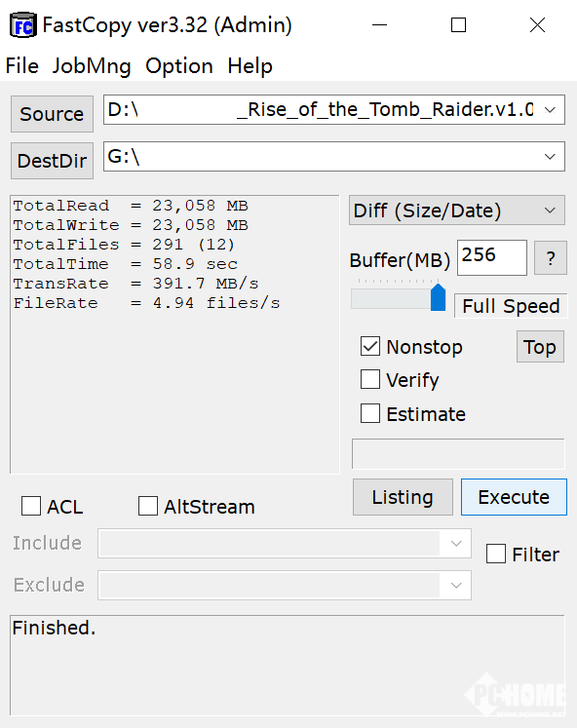The height and width of the screenshot is (728, 577).
Task: Click the Source button
Action: (x=52, y=114)
